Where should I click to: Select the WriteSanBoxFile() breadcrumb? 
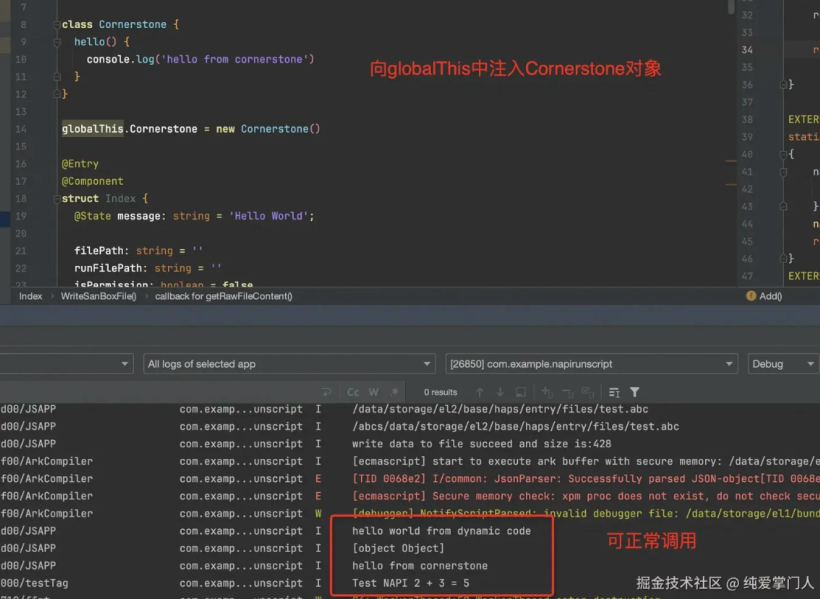pos(98,296)
